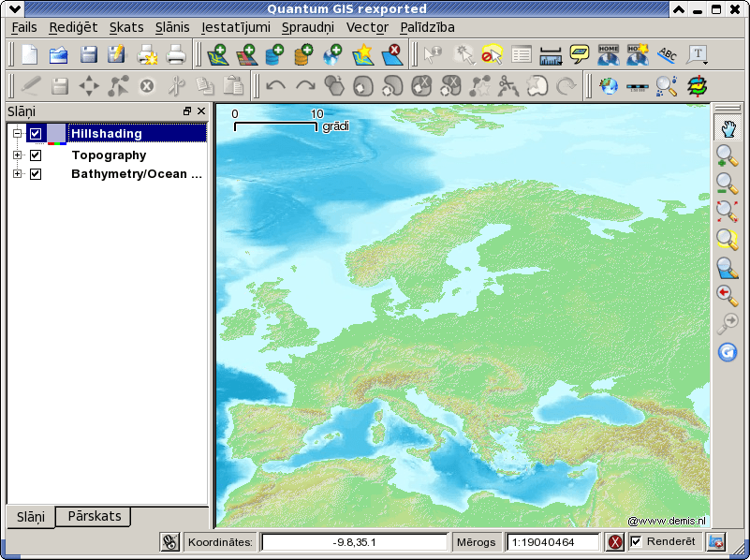Click the magnifier with footprints plugin icon
Image resolution: width=750 pixels, height=560 pixels.
(x=667, y=86)
